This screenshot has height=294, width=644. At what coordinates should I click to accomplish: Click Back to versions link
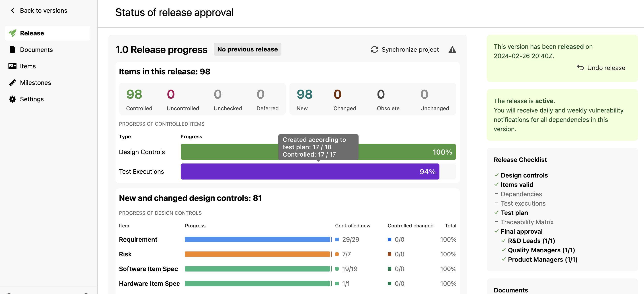pyautogui.click(x=43, y=10)
